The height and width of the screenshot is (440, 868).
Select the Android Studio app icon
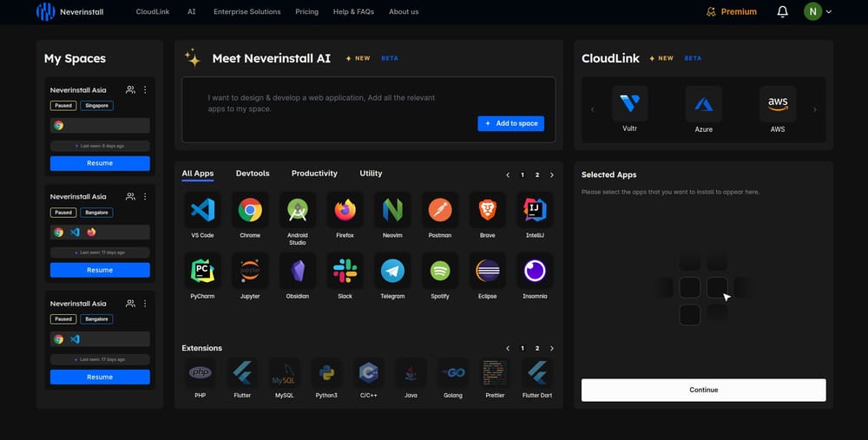297,210
